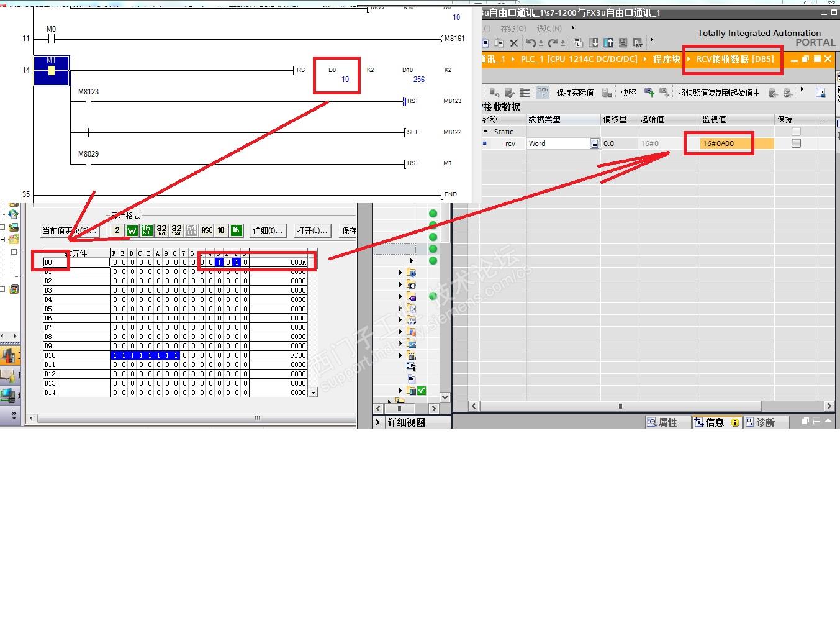Image resolution: width=840 pixels, height=636 pixels.
Task: Click the 16#0A00 monitor value cell
Action: [x=738, y=143]
